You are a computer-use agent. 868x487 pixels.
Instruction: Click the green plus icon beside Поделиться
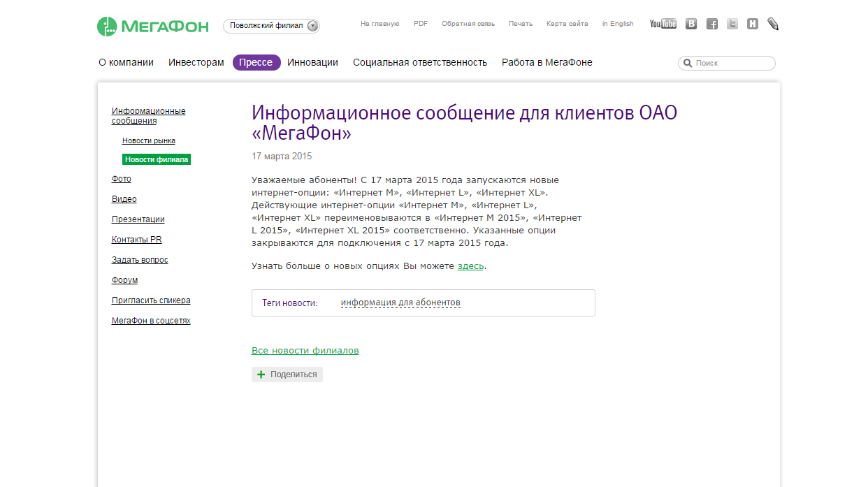click(x=261, y=375)
